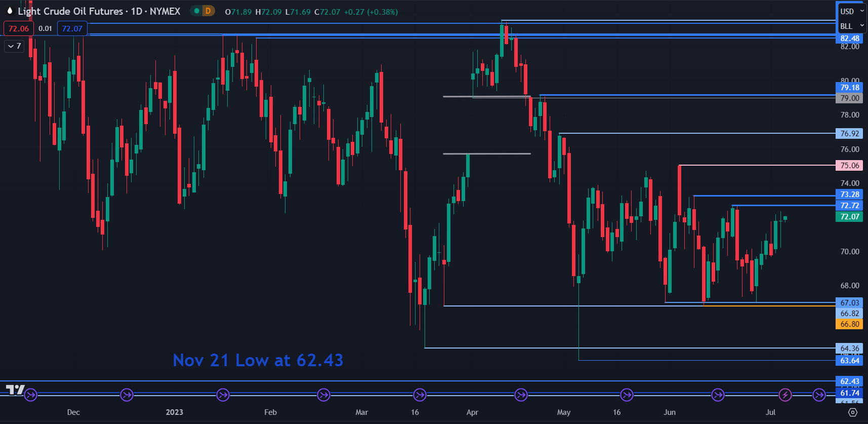Viewport: 868px width, 424px height.
Task: Select the orange 66.80 price level label
Action: 849,324
